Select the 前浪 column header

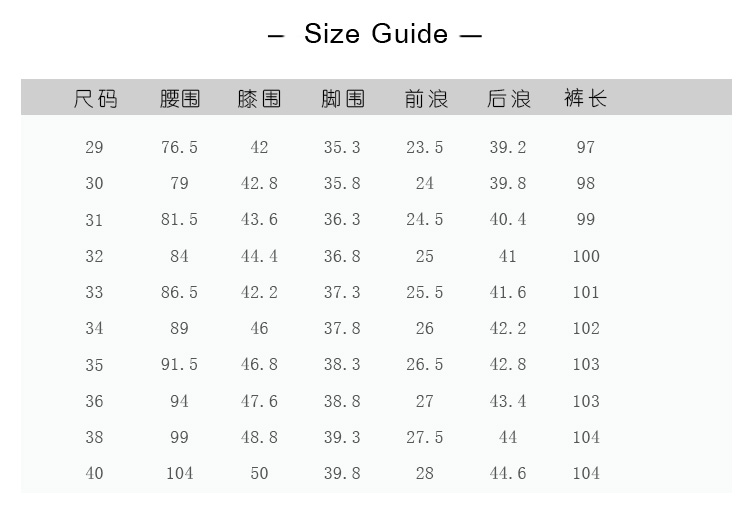coord(425,99)
